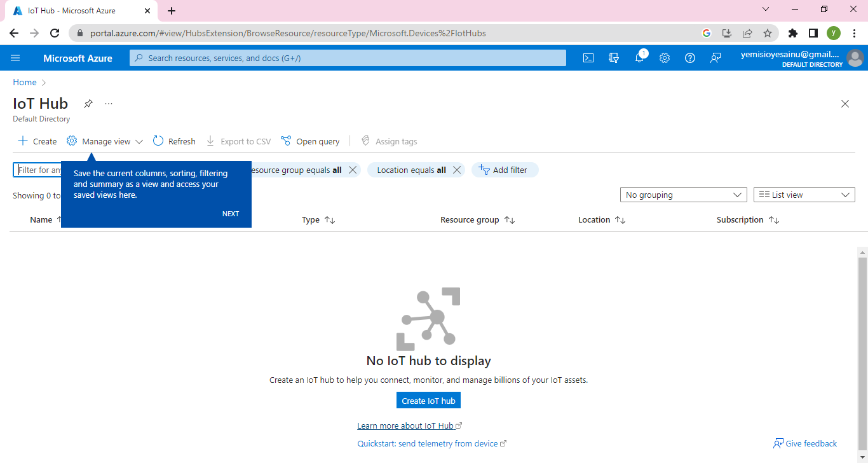Image resolution: width=868 pixels, height=463 pixels.
Task: Click Give feedback link
Action: pyautogui.click(x=805, y=443)
